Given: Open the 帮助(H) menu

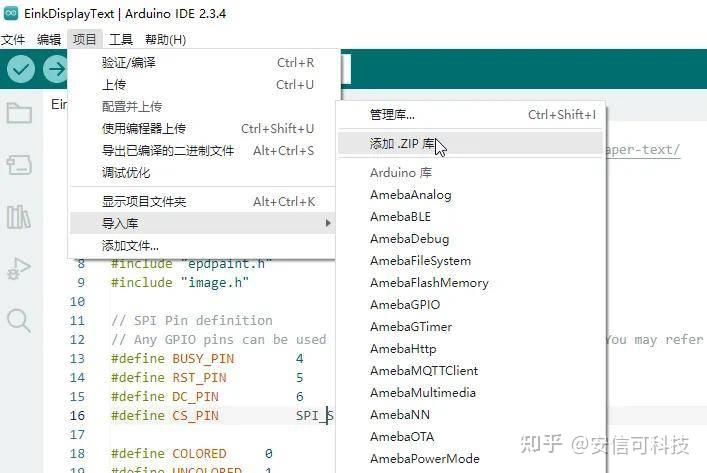Looking at the screenshot, I should tap(165, 40).
